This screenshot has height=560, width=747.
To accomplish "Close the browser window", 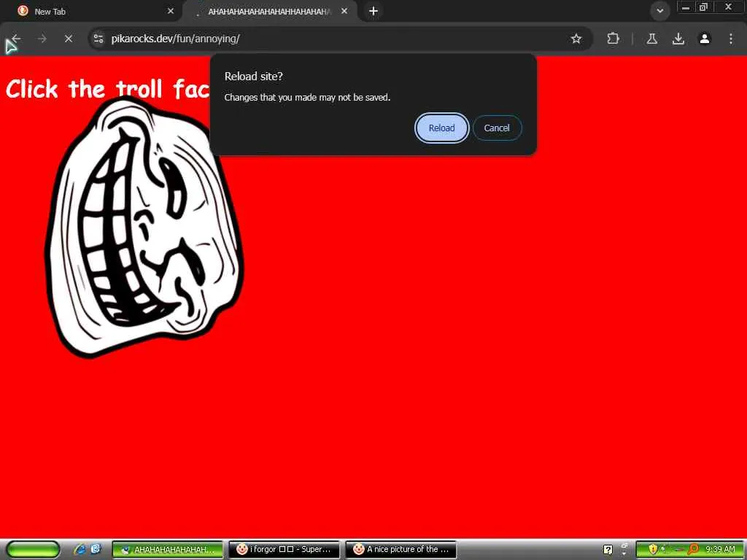I will tap(729, 7).
